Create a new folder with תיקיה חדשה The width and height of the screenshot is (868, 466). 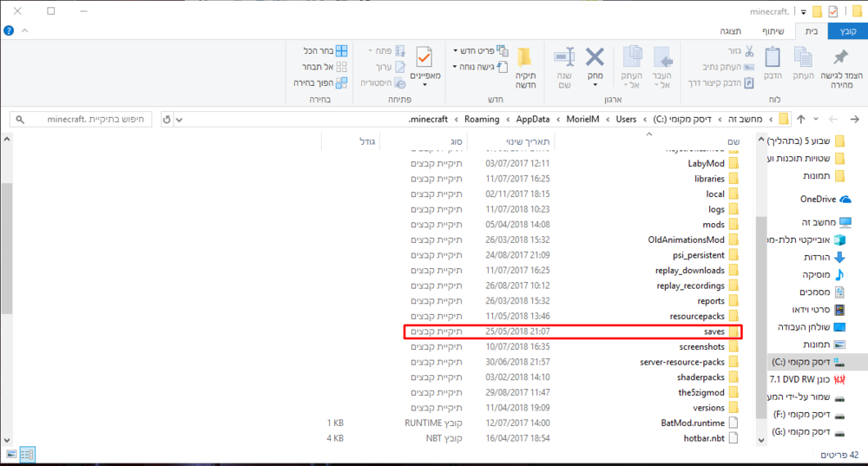coord(525,68)
